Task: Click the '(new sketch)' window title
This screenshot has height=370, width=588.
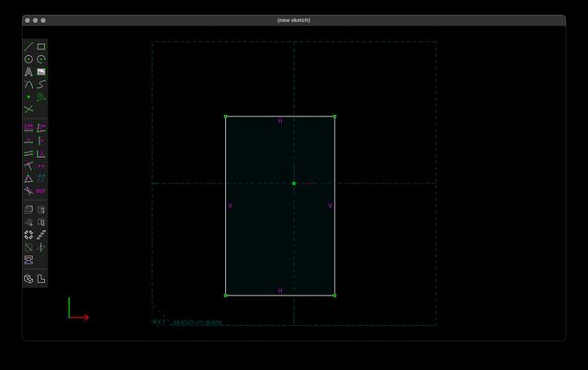Action: click(x=294, y=20)
